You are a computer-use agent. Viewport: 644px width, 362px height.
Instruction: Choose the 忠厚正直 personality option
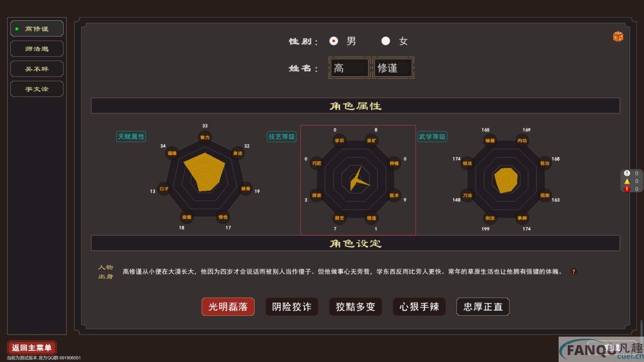[x=483, y=307]
